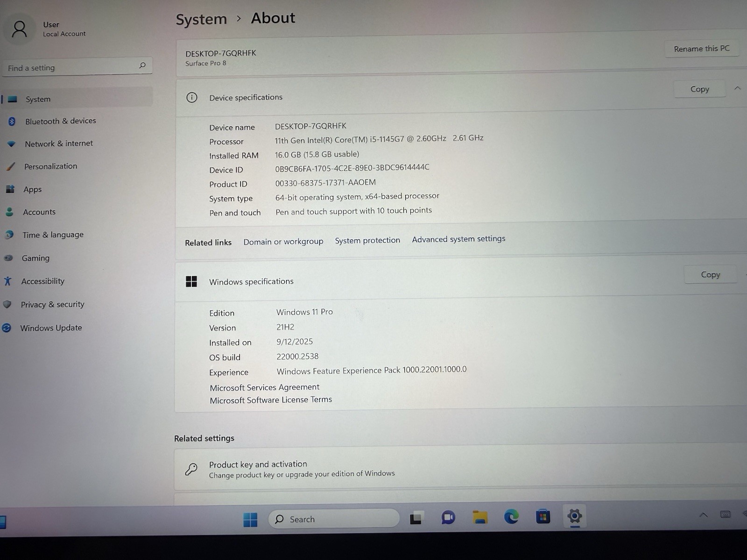The width and height of the screenshot is (747, 560).
Task: Click the Gaming controller icon
Action: 8,258
